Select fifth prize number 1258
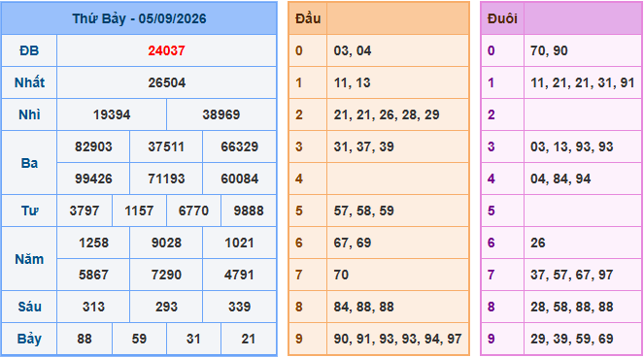This screenshot has height=357, width=644. tap(93, 243)
